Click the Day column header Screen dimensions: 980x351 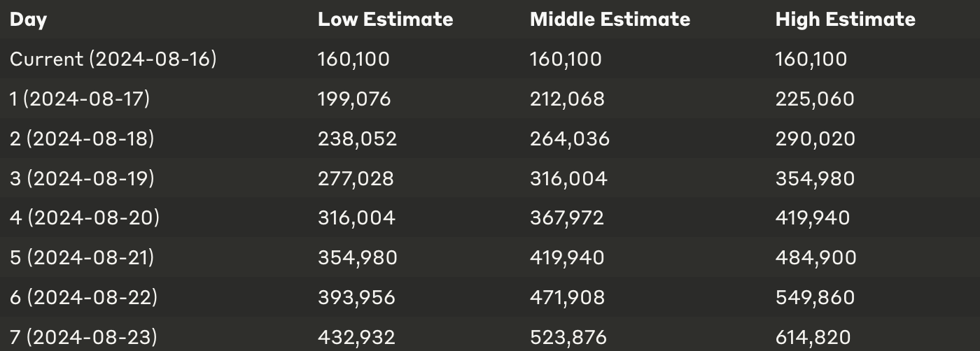click(x=28, y=20)
